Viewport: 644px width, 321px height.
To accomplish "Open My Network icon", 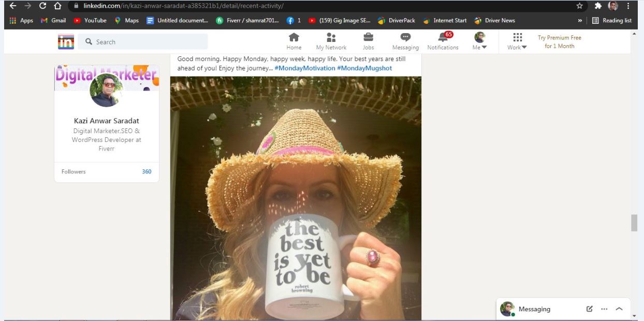I will pyautogui.click(x=331, y=41).
